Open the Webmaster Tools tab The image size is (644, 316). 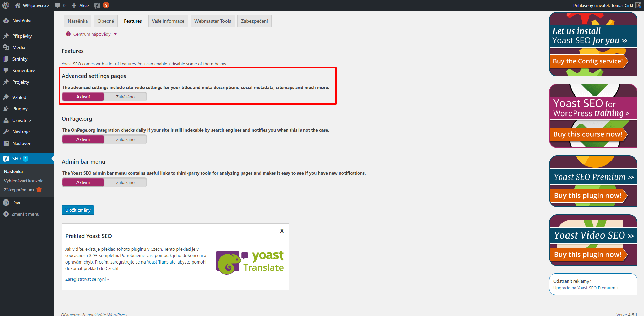point(213,21)
